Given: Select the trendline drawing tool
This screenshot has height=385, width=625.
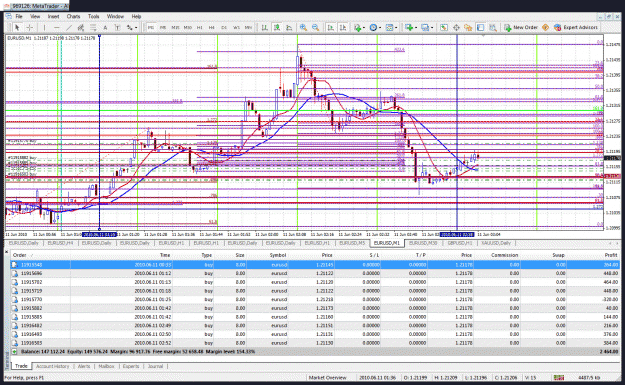Looking at the screenshot, I should (69, 28).
